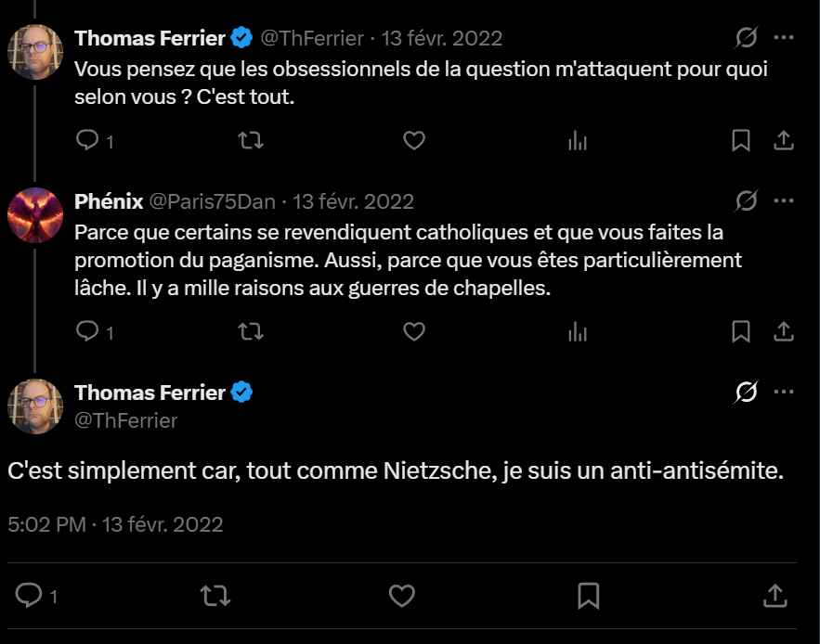
Task: Click Grok icon on first tweet
Action: [x=745, y=38]
